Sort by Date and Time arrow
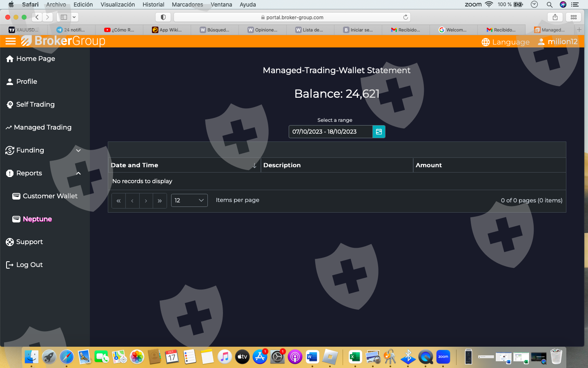588x368 pixels. pos(254,165)
